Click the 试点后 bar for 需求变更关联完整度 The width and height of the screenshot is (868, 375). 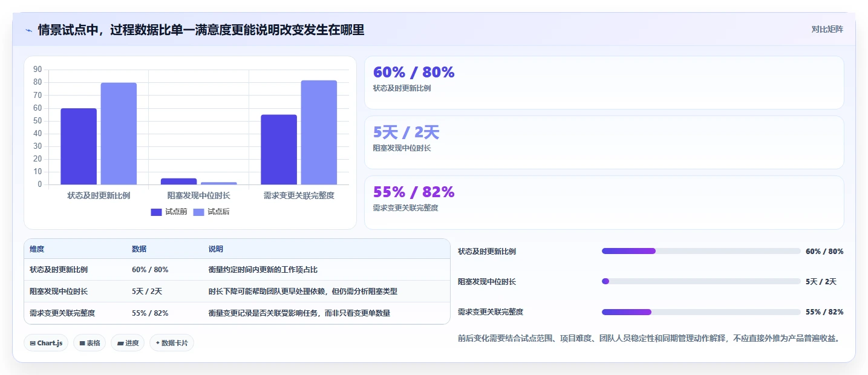point(319,132)
